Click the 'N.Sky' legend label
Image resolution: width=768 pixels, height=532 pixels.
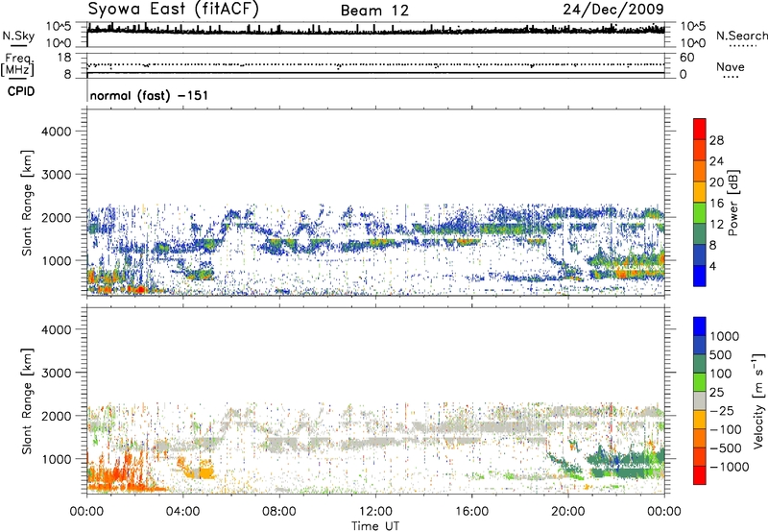tap(18, 36)
